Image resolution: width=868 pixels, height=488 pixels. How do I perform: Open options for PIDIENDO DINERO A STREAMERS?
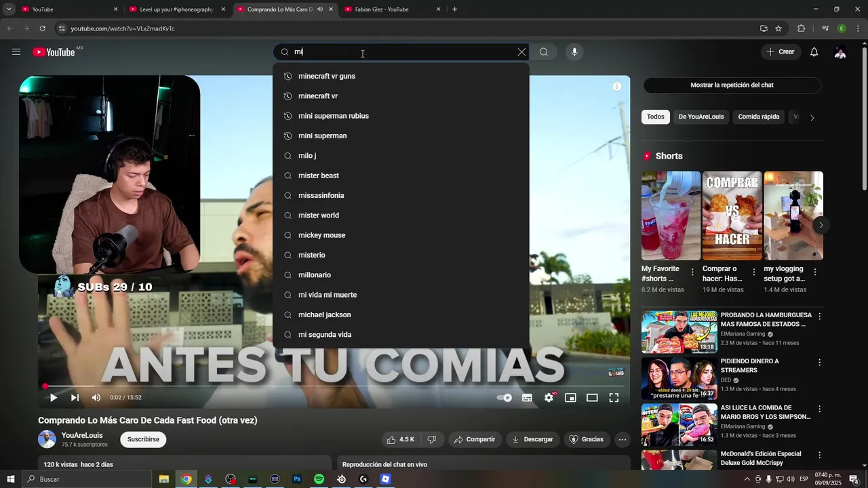(819, 363)
